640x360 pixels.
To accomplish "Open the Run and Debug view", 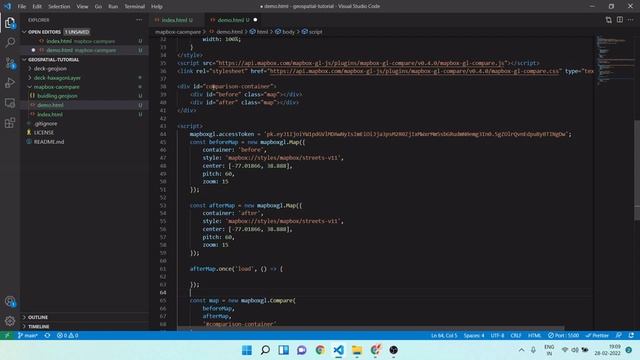I will pos(10,83).
